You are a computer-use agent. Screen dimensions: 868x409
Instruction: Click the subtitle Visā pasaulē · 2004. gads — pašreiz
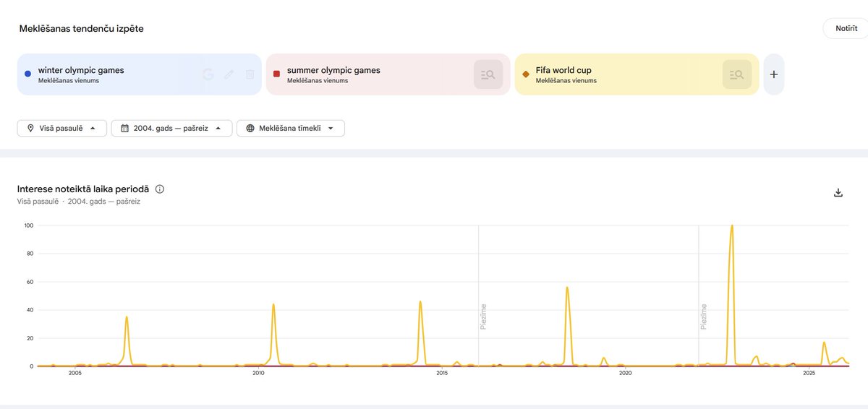click(79, 202)
